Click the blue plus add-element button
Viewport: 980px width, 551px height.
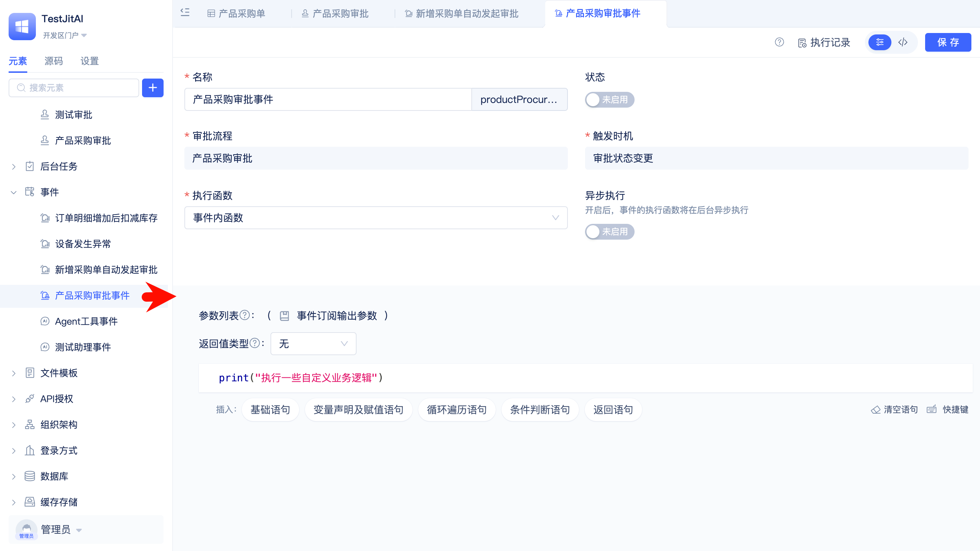tap(152, 88)
